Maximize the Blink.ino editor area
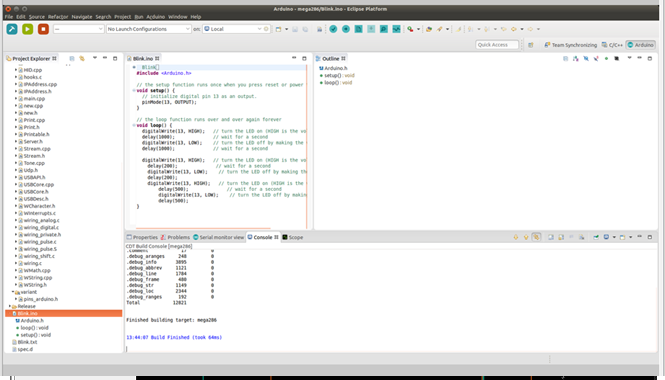 tap(304, 58)
